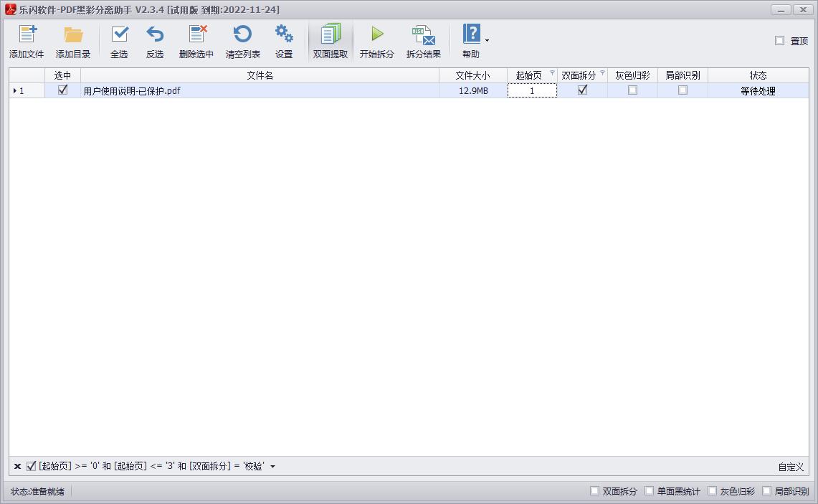Click the 添加文件 (add file) icon
Screen dimensions: 818x504
click(x=27, y=34)
